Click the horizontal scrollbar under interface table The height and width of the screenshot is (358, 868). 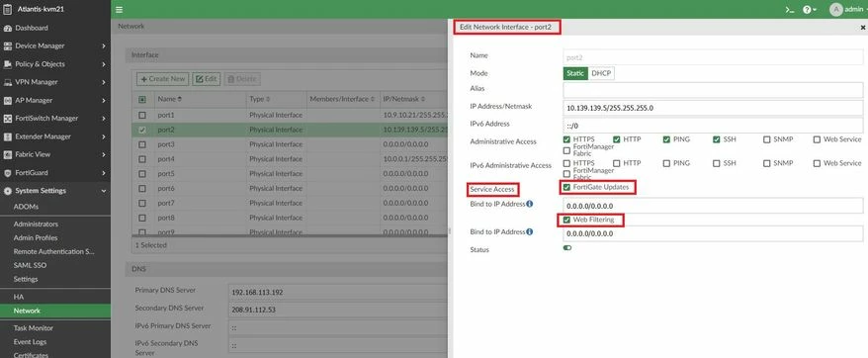coord(289,236)
